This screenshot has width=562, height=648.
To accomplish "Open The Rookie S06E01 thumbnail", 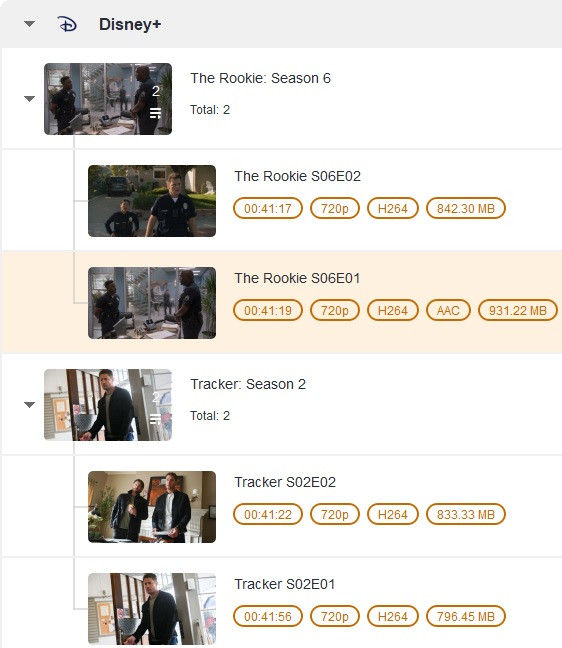I will (x=152, y=303).
